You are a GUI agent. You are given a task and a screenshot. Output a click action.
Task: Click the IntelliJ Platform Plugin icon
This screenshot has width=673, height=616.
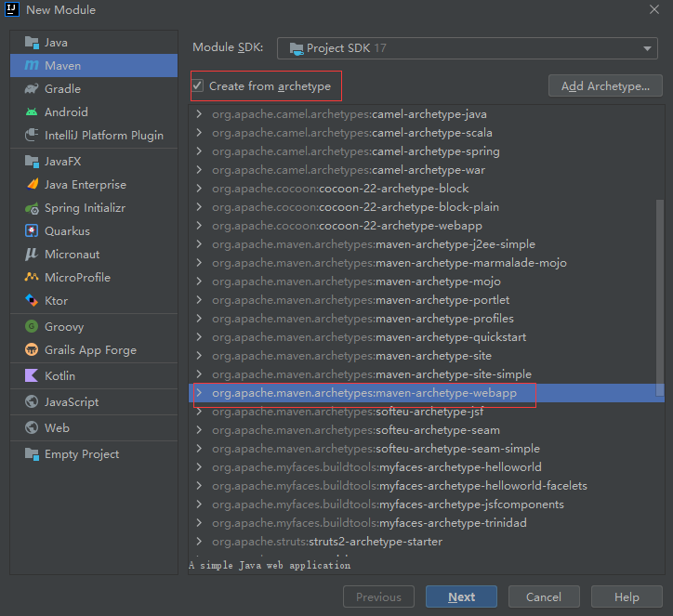(x=32, y=135)
